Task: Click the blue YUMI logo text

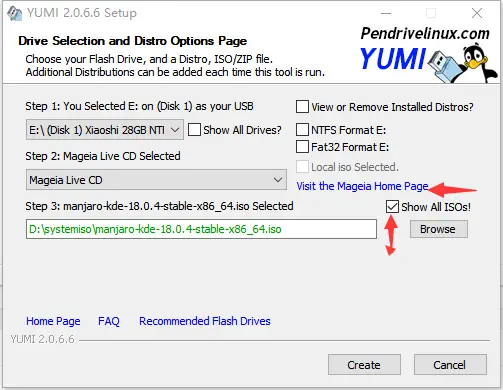Action: (x=393, y=59)
